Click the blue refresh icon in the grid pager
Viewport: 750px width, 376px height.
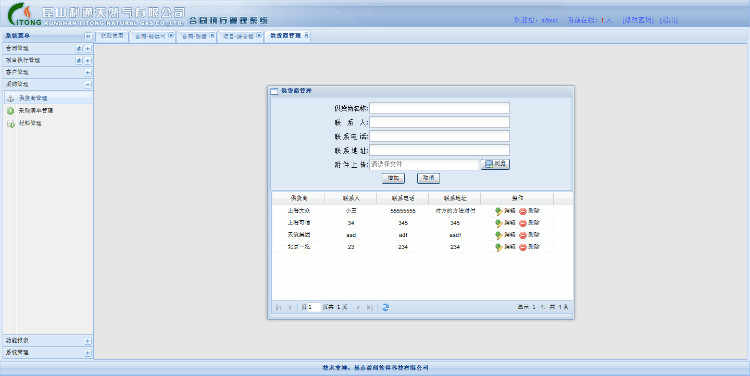coord(386,307)
